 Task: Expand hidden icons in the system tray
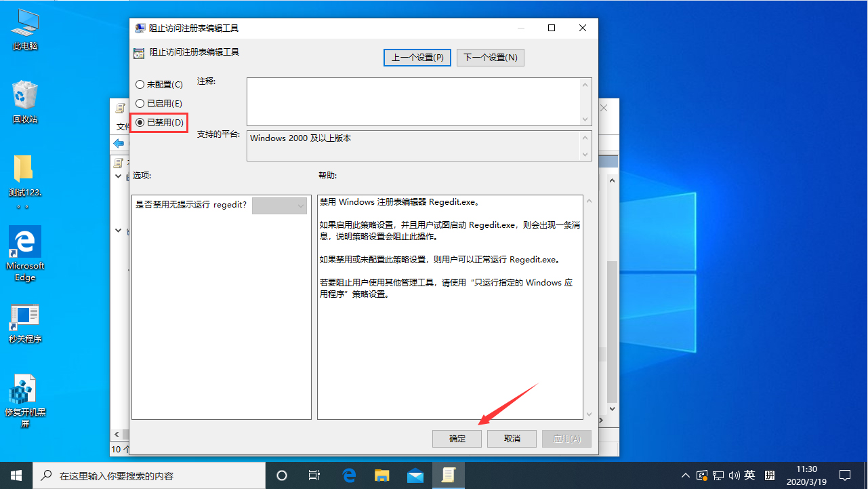click(x=685, y=475)
